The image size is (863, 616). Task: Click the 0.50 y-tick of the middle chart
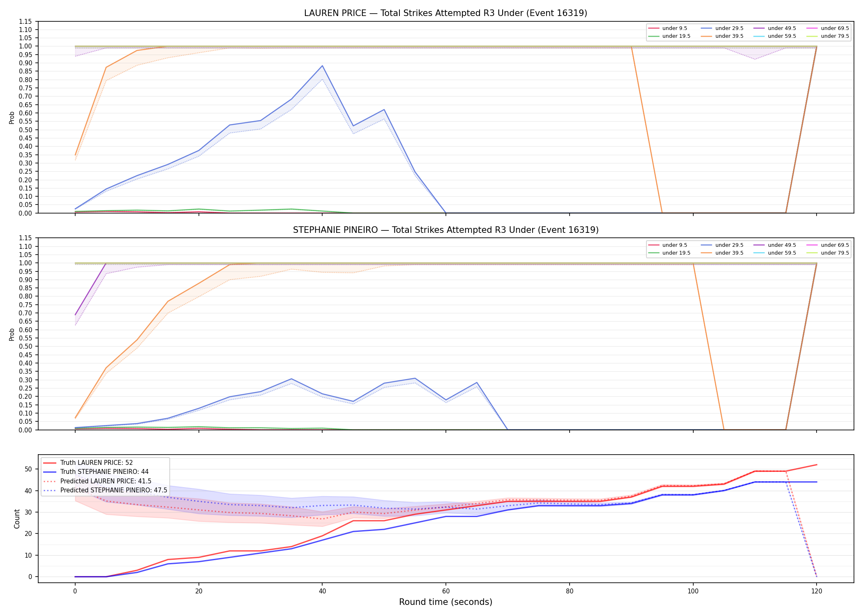(x=25, y=347)
